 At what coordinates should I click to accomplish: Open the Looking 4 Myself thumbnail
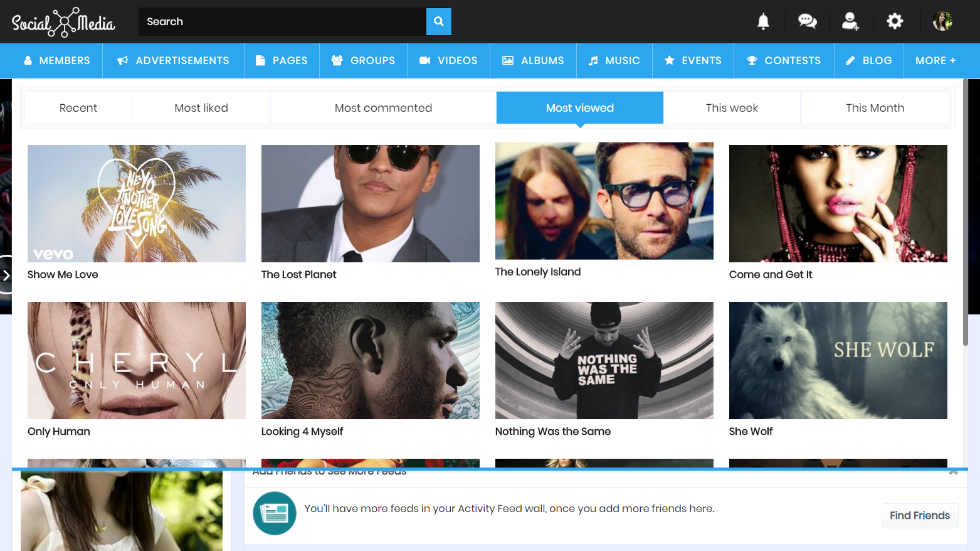(x=371, y=360)
